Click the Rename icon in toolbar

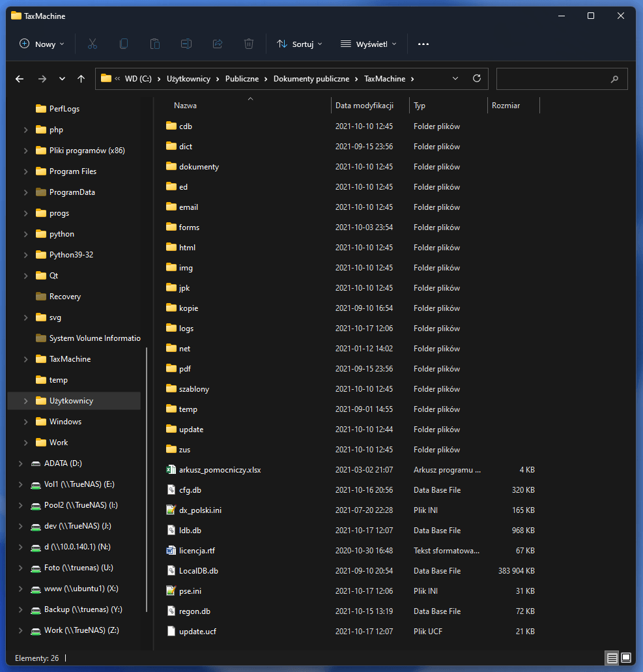click(186, 44)
